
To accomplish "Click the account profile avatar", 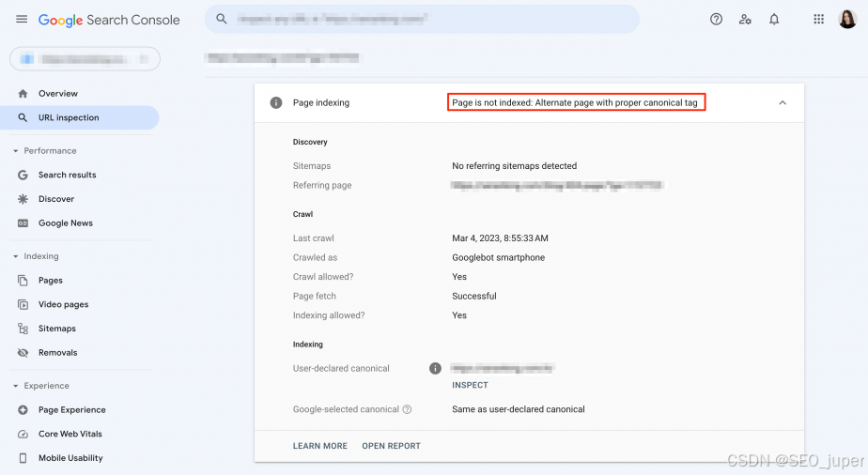I will pos(847,20).
